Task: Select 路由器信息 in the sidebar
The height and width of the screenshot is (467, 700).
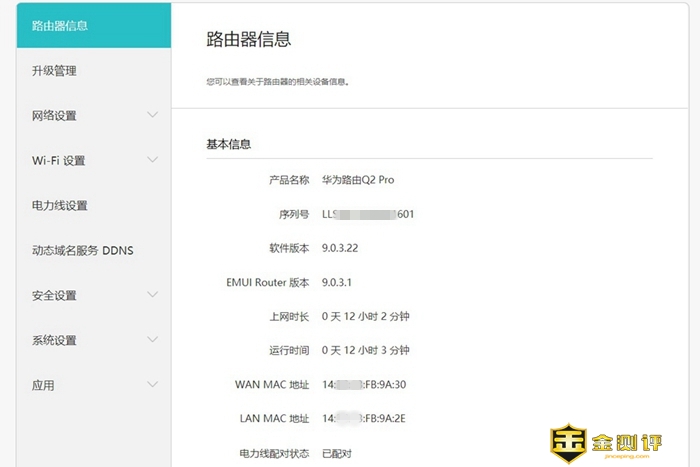Action: coord(60,25)
